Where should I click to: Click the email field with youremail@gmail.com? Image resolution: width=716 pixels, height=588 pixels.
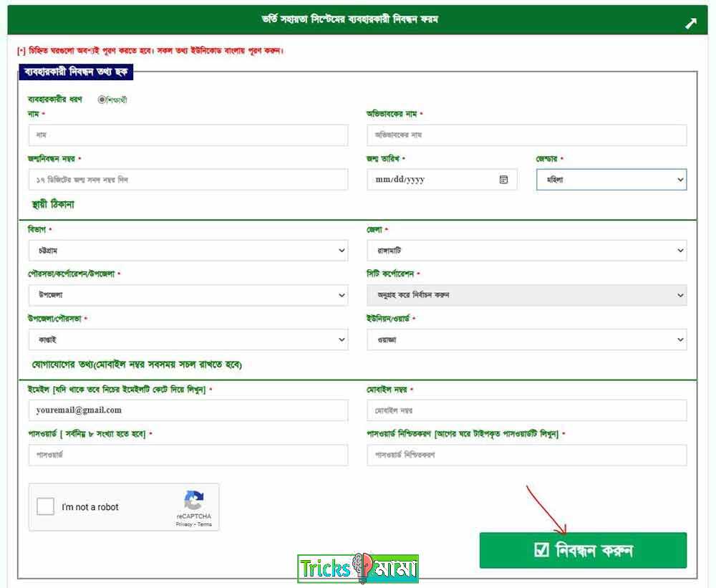(x=188, y=410)
